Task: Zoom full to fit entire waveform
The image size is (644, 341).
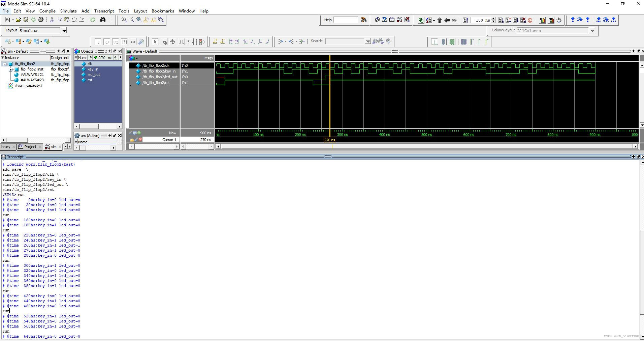Action: click(139, 20)
